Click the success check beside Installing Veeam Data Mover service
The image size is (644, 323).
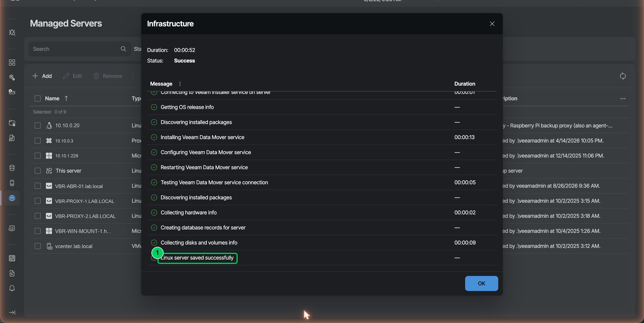pyautogui.click(x=154, y=137)
